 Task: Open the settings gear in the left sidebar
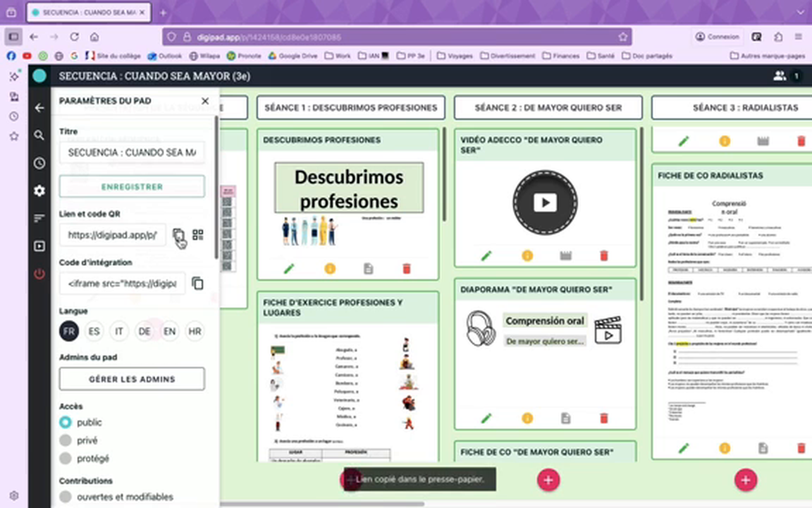39,190
